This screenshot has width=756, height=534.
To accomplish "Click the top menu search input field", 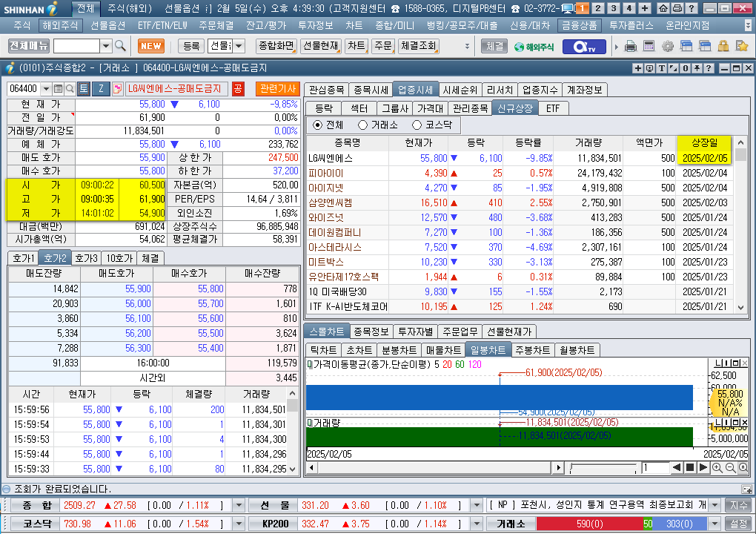I will 76,46.
